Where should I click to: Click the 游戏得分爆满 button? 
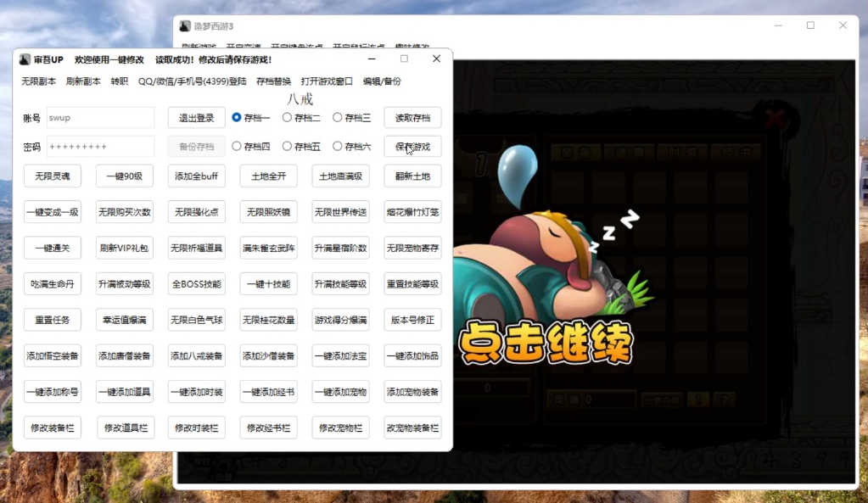340,320
